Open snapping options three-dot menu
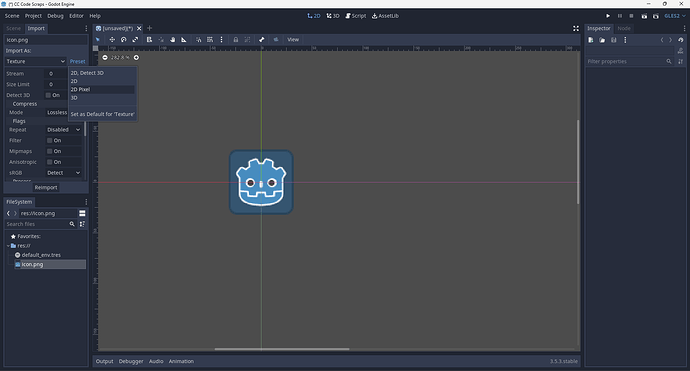Screen dimensions: 690x371 coord(221,40)
